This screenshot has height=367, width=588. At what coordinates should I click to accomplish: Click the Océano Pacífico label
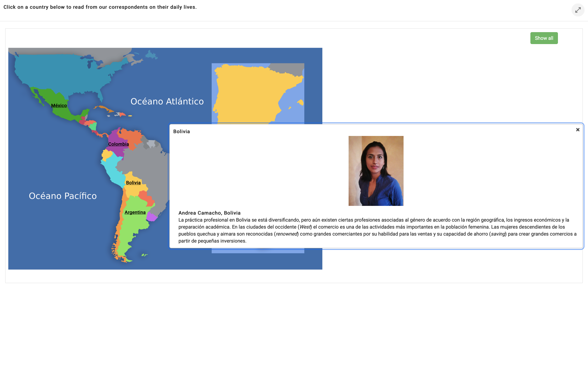(x=63, y=196)
